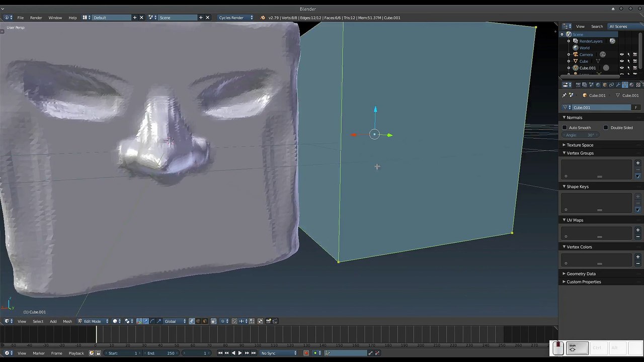Expand the Texture Space panel
This screenshot has width=644, height=362.
pos(564,145)
